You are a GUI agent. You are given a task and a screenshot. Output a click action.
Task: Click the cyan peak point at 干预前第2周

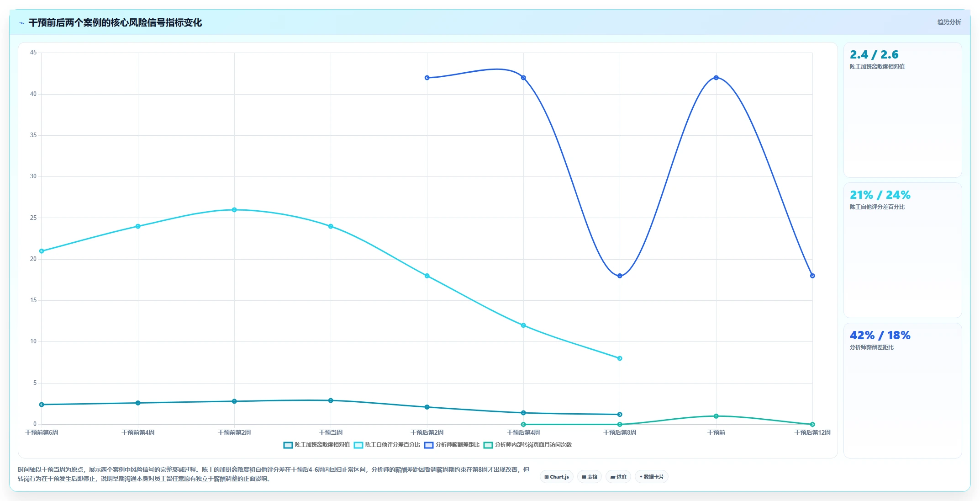click(234, 210)
